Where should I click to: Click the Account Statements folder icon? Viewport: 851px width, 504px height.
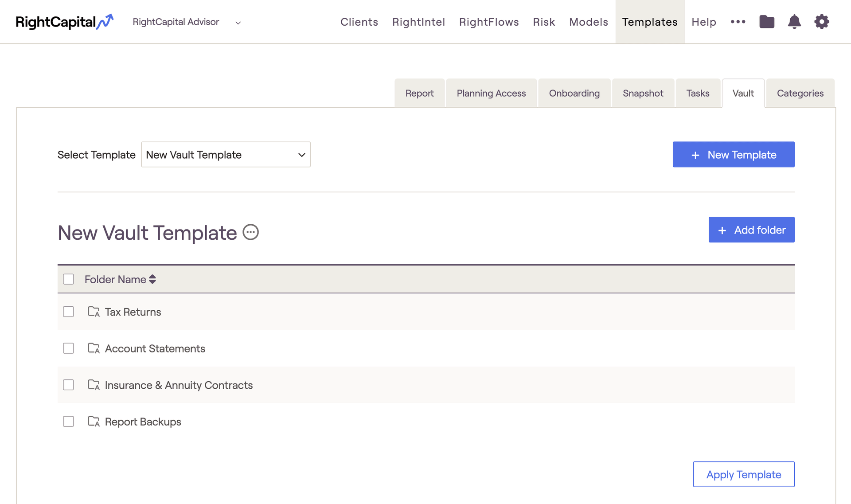[94, 348]
